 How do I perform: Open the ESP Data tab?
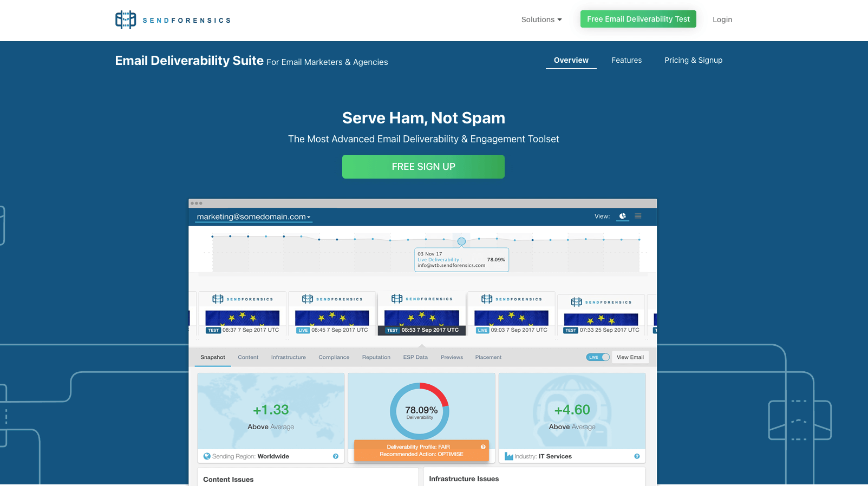415,357
